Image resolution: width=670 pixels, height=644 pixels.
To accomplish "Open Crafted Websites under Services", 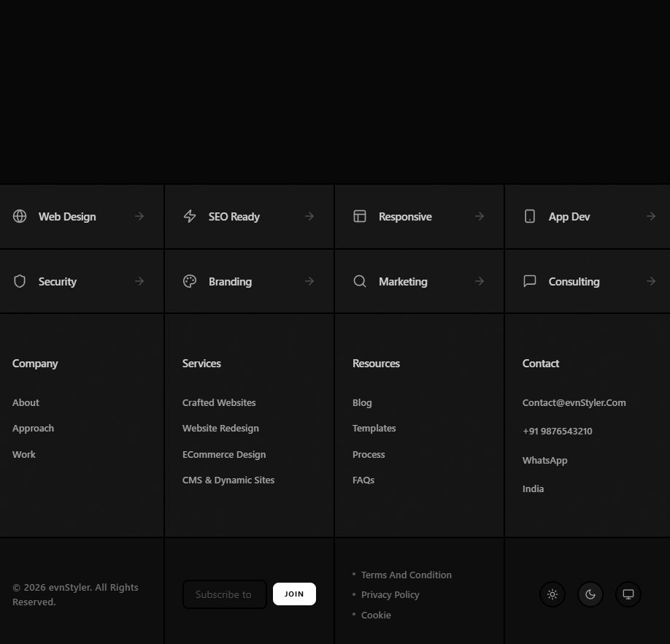I will (219, 402).
